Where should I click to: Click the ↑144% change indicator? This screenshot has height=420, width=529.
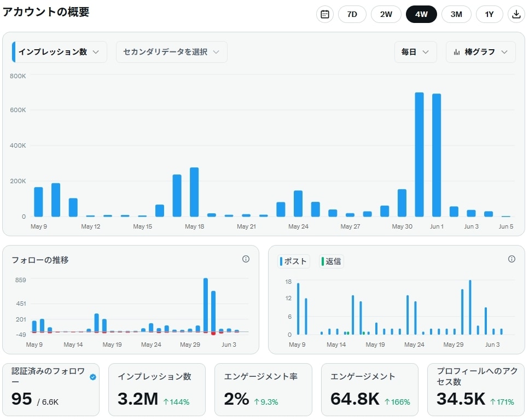click(x=176, y=402)
